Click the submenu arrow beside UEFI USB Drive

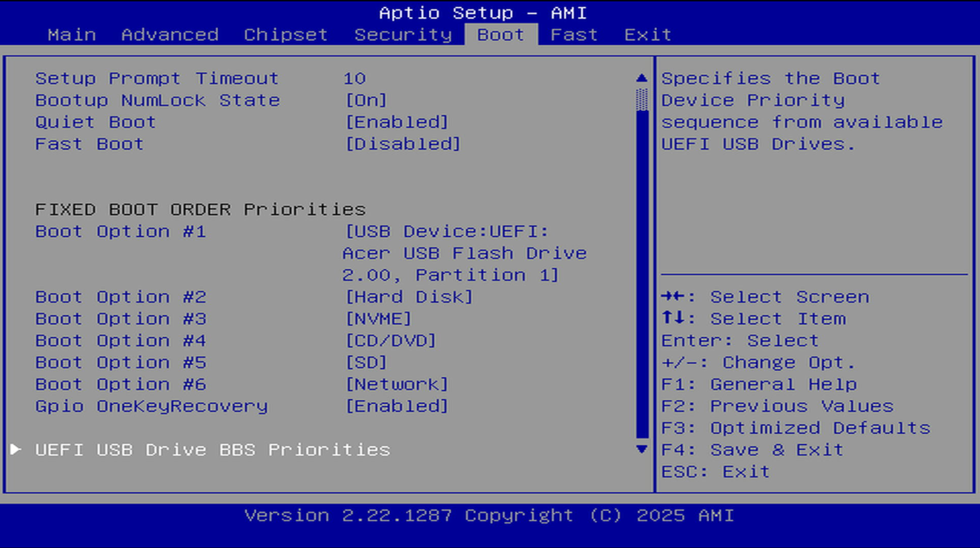point(16,449)
